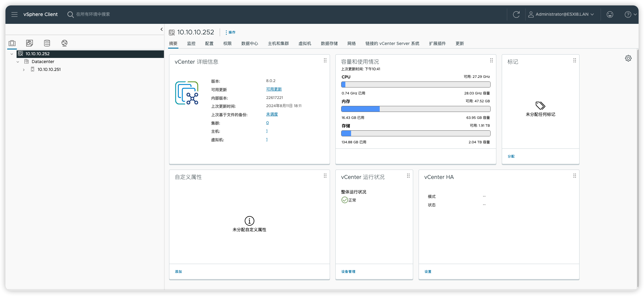Click drag handle on vCenter 运行状况 card
Viewport: 644px width, 296px height.
[408, 176]
